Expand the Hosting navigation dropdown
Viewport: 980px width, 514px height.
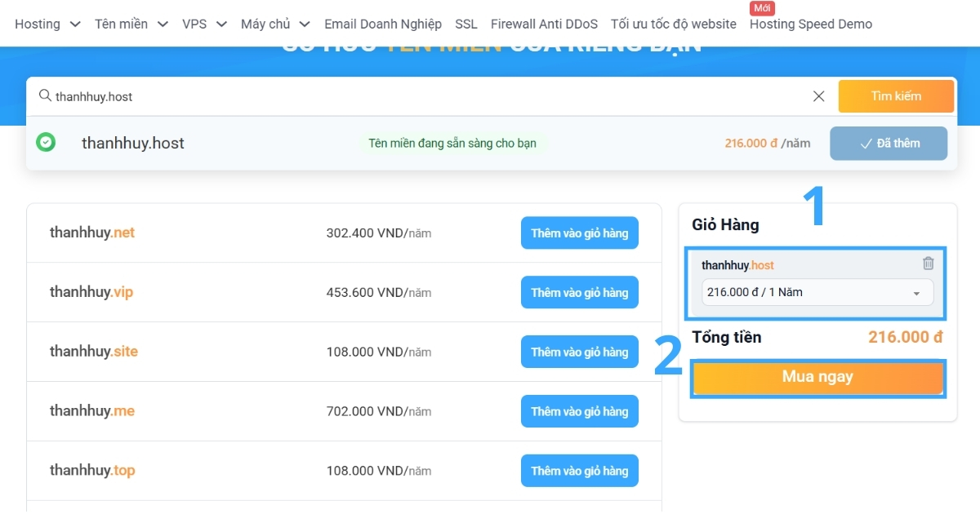tap(47, 24)
